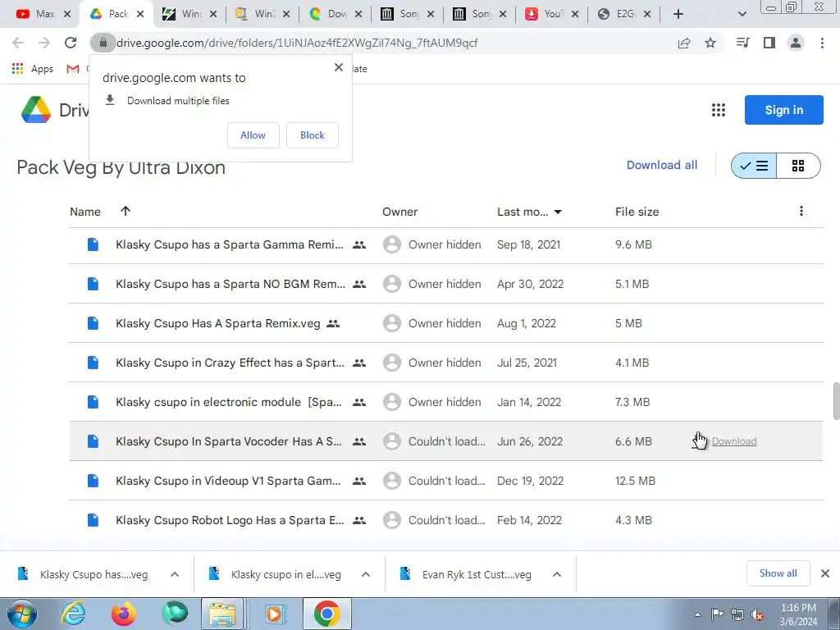Open Klasky Csupo in Crazy Effect file

[231, 363]
